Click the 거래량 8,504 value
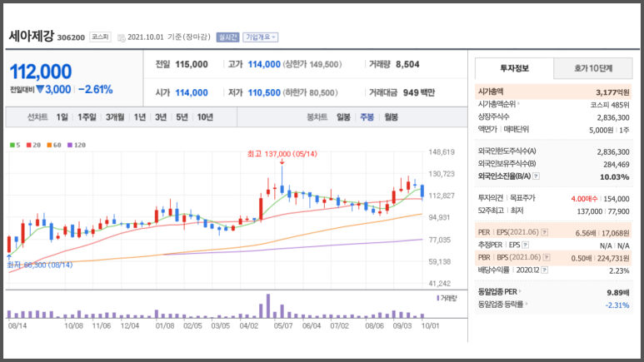 click(407, 64)
